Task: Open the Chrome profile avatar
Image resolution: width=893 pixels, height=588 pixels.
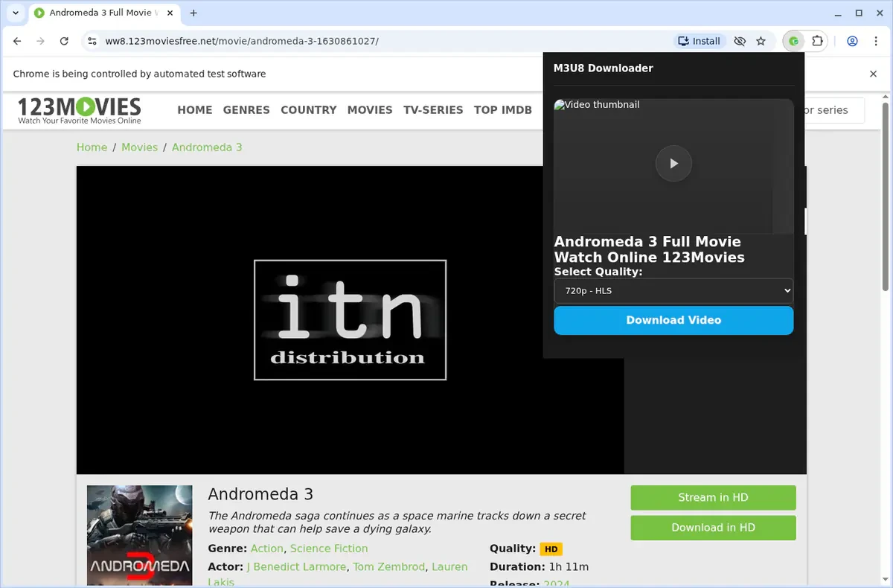Action: (853, 41)
